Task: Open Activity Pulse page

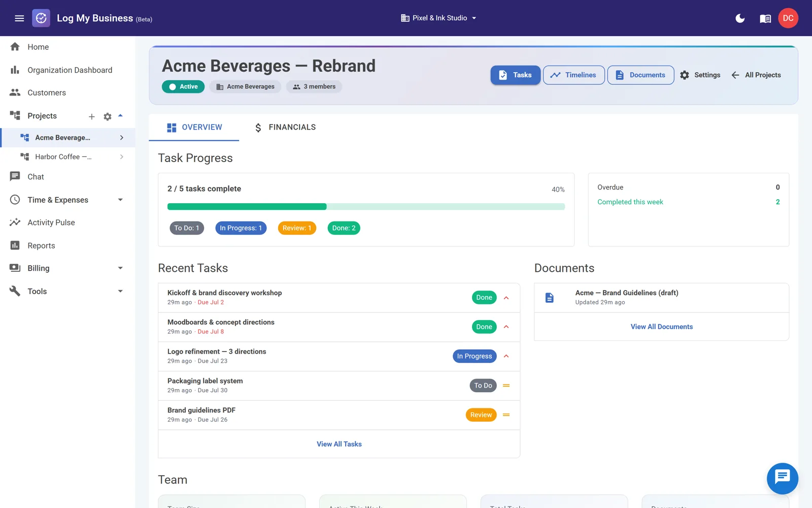Action: click(67, 223)
